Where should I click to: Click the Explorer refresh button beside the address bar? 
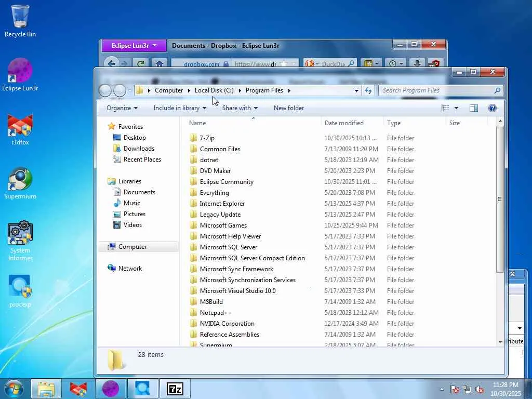click(x=368, y=90)
